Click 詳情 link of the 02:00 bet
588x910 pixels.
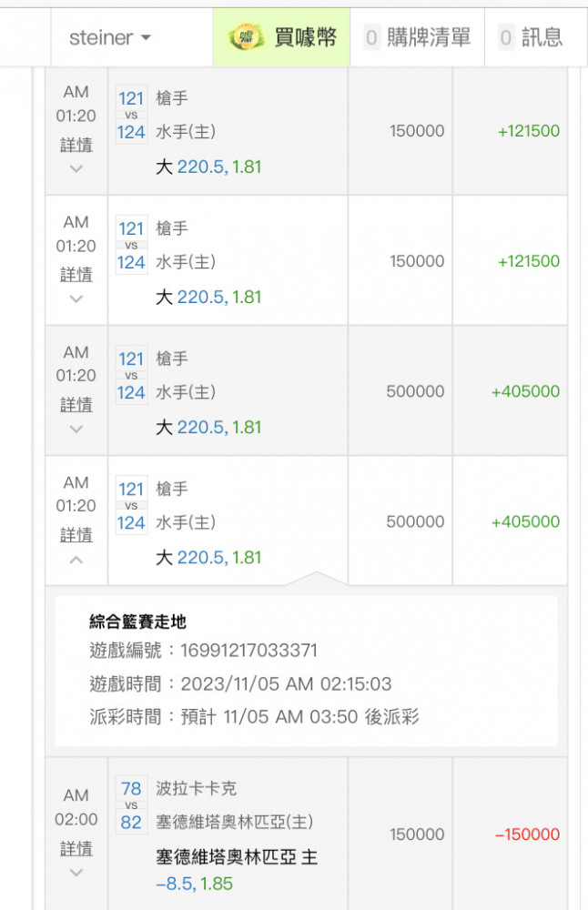click(x=76, y=848)
